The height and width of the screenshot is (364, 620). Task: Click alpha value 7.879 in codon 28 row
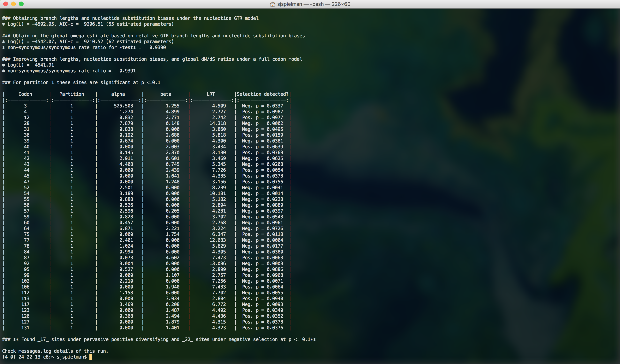[126, 123]
